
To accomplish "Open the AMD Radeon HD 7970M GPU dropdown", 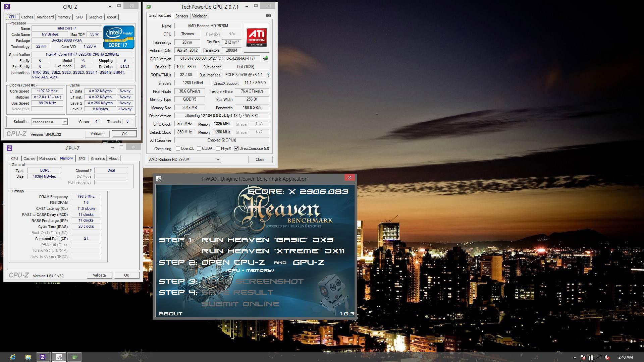I will (x=184, y=160).
